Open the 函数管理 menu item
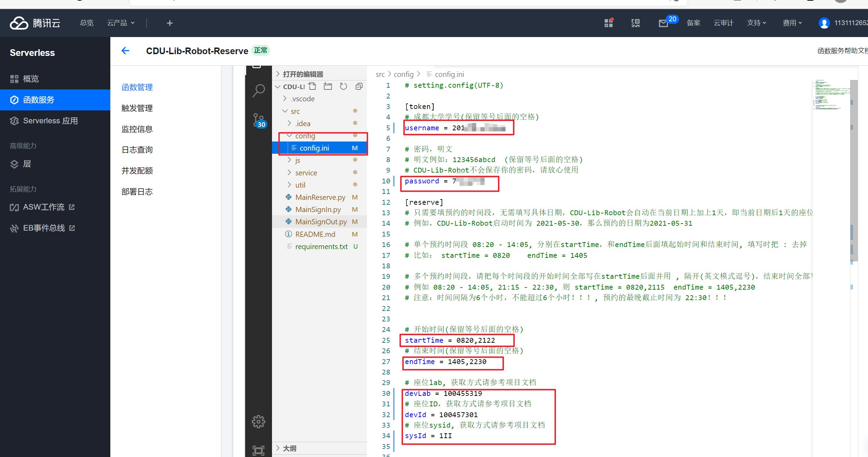Image resolution: width=868 pixels, height=457 pixels. click(137, 87)
